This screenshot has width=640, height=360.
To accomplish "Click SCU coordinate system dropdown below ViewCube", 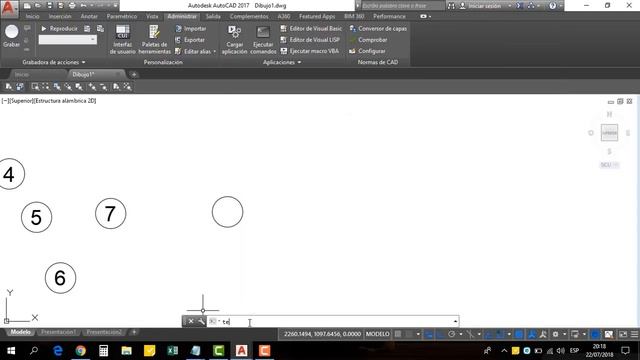I will [609, 165].
